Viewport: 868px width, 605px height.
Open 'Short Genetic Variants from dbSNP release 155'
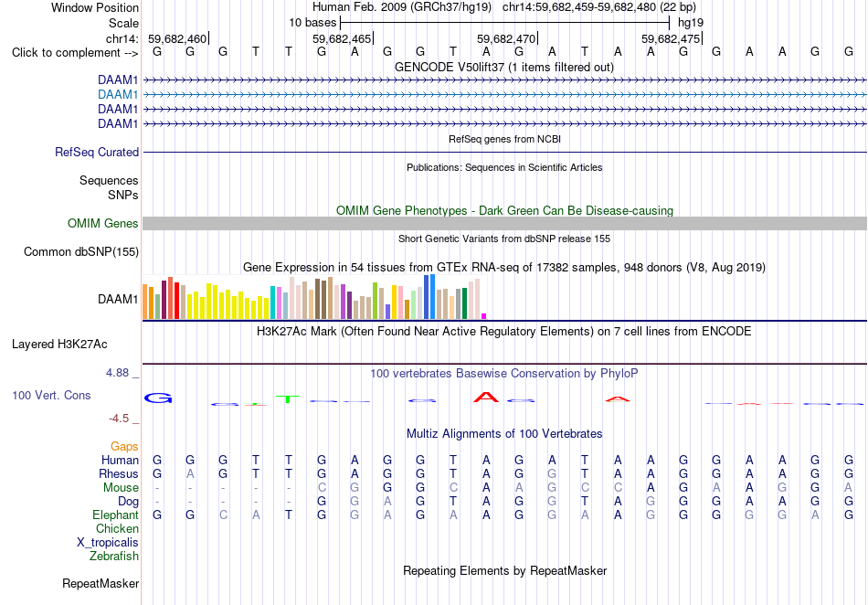504,239
